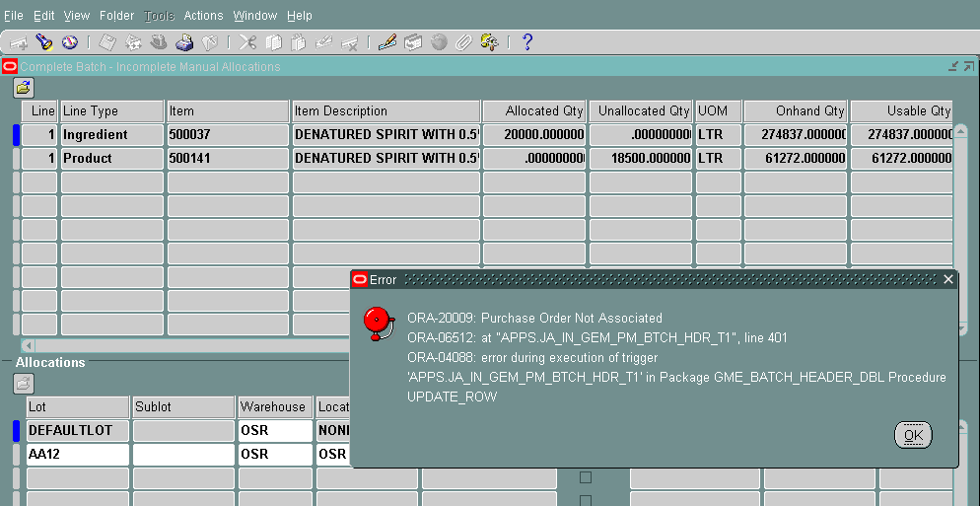
Task: Click the Unallocated Qty column header
Action: coord(641,111)
